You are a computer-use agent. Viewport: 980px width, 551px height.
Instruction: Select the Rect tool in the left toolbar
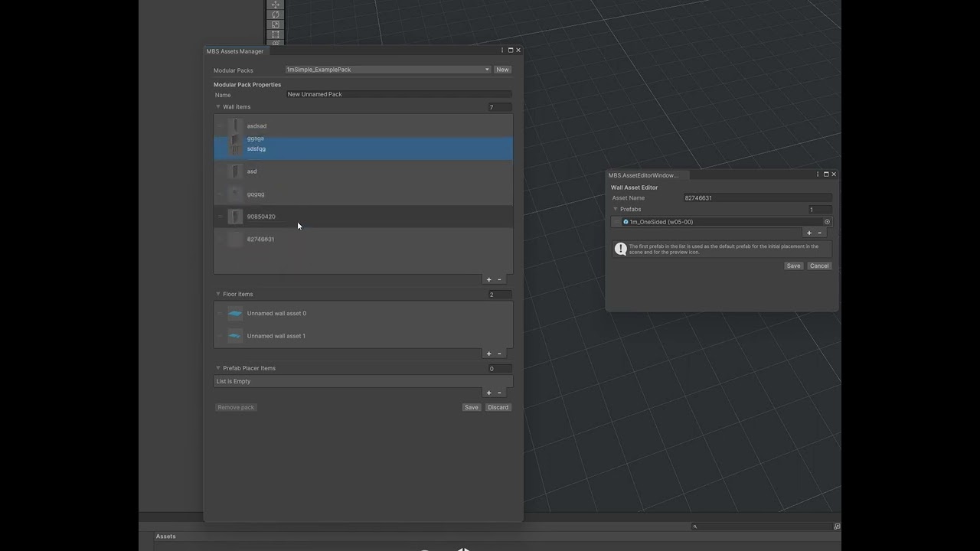(276, 34)
